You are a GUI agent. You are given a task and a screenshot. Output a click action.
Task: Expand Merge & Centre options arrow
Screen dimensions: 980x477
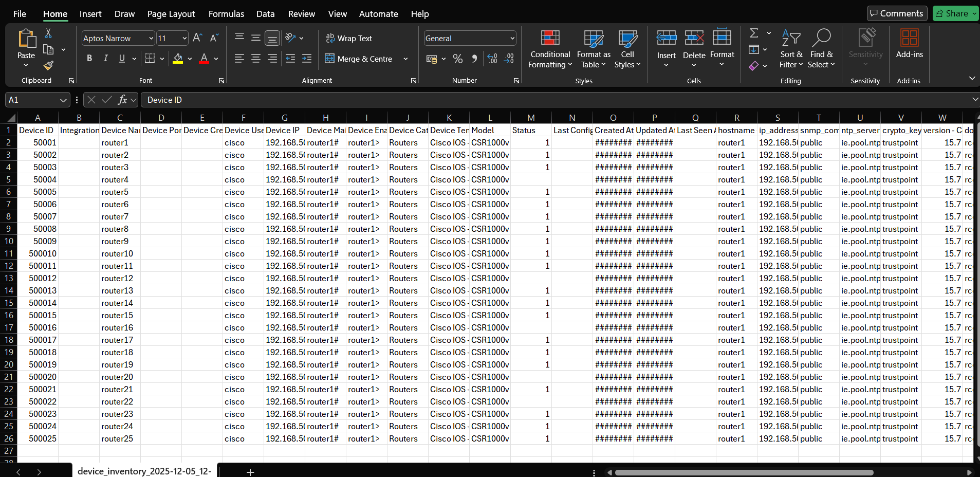(405, 59)
